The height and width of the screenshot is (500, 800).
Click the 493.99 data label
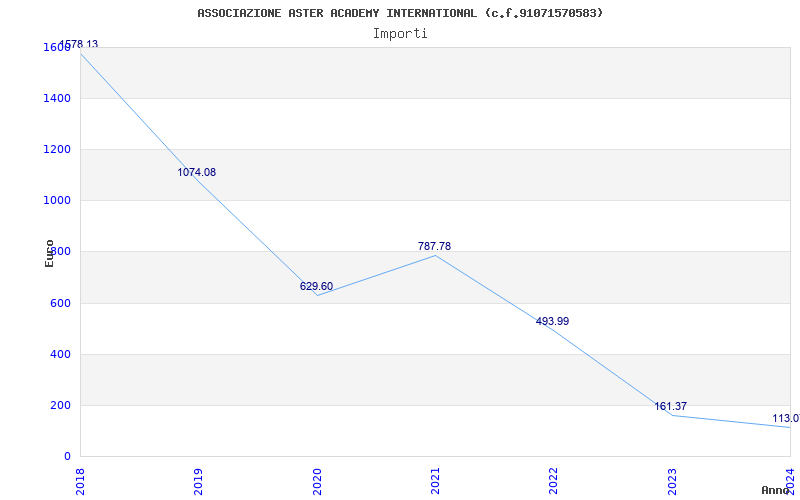pyautogui.click(x=552, y=321)
